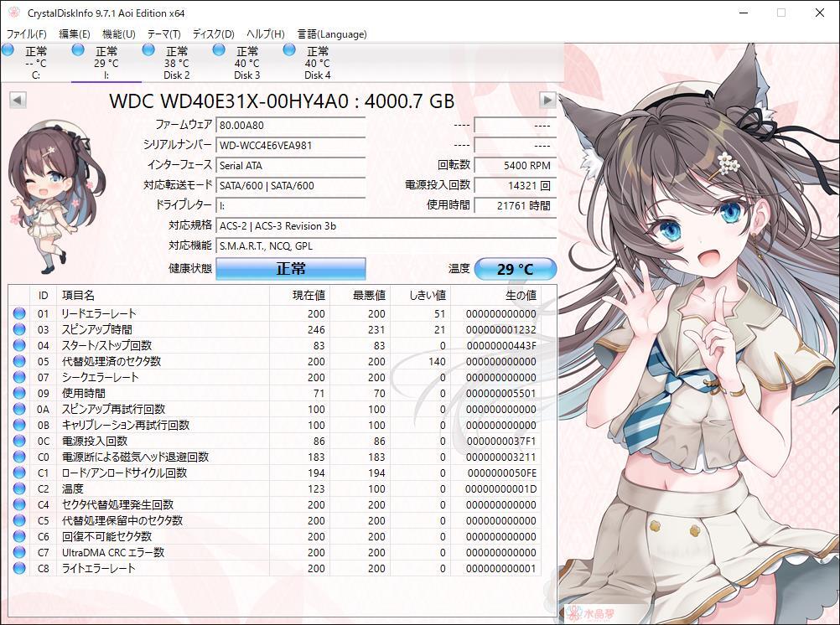Image resolution: width=840 pixels, height=625 pixels.
Task: Click the CrystalDiskInfo app icon in title bar
Action: [x=14, y=13]
